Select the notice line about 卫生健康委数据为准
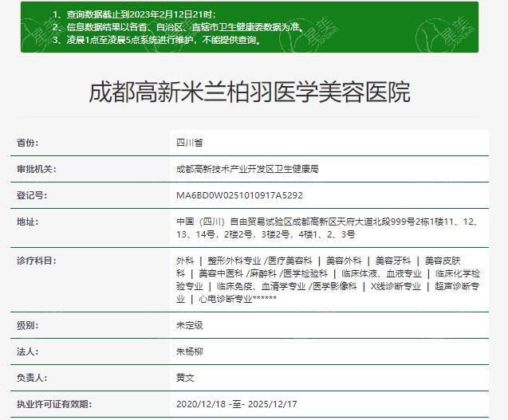Viewport: 508px width, 420px height. click(179, 27)
